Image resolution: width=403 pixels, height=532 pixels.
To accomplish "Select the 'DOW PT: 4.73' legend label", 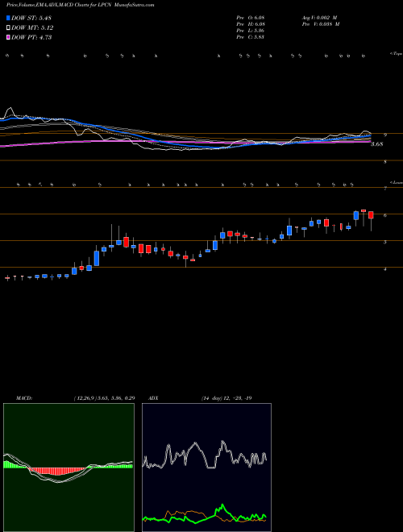I will click(31, 37).
